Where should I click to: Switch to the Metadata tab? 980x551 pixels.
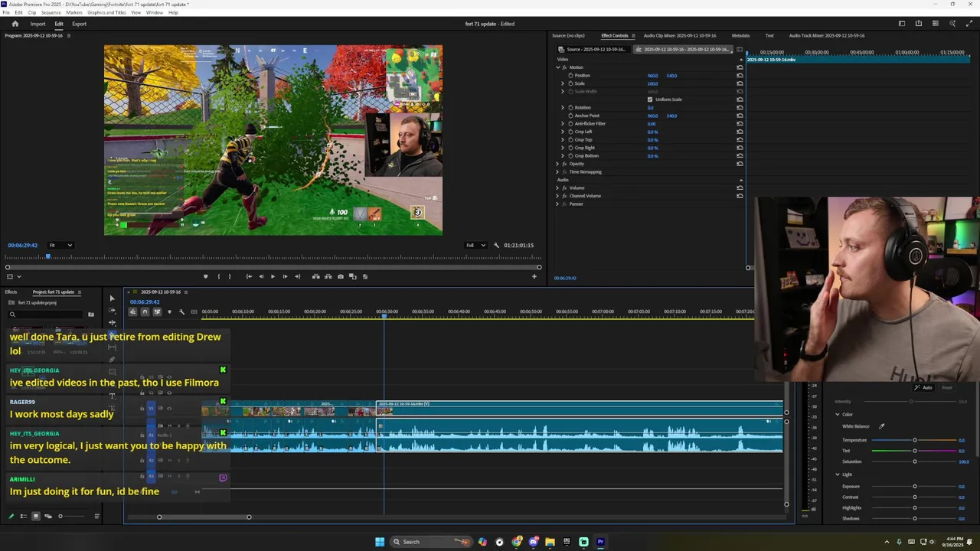[740, 36]
